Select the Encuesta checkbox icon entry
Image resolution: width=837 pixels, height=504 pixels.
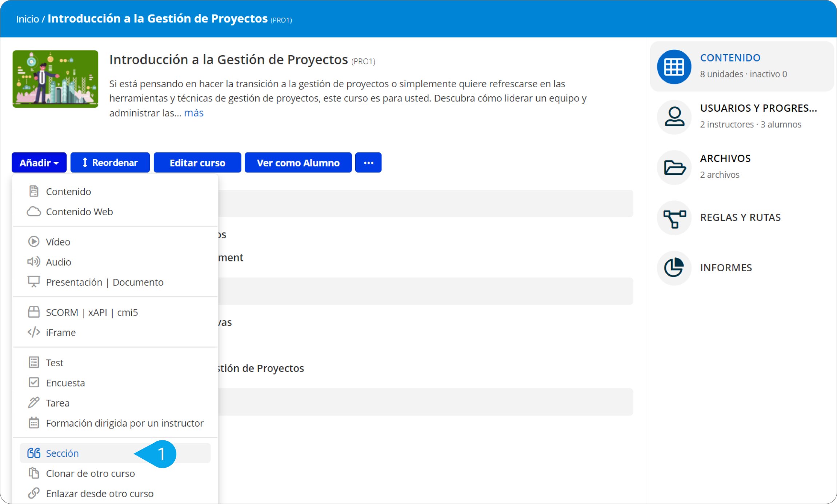(x=34, y=383)
